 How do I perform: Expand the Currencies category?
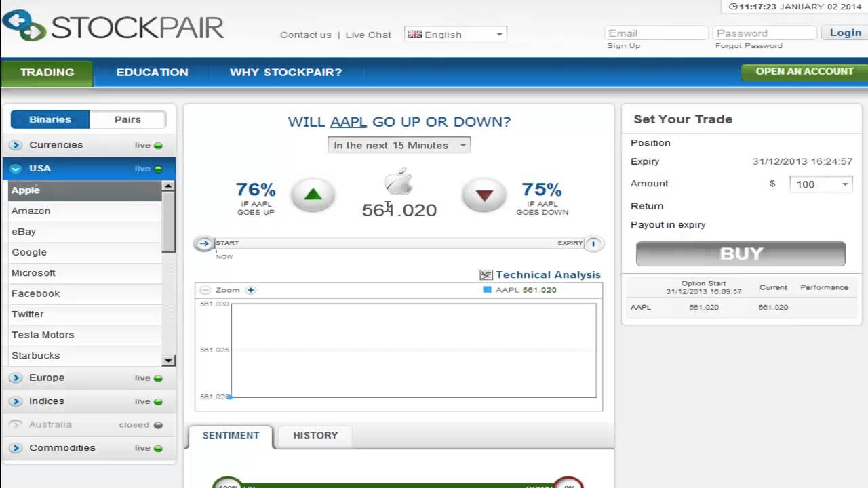coord(16,145)
